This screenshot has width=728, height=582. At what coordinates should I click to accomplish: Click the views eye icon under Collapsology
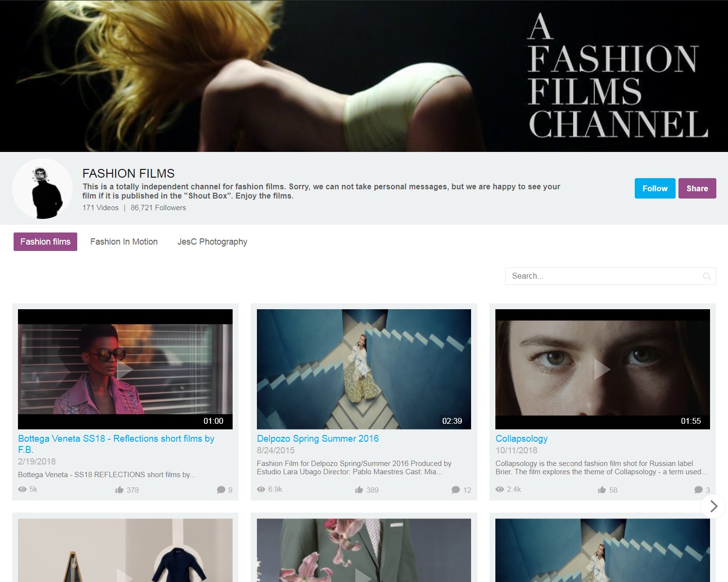[500, 489]
